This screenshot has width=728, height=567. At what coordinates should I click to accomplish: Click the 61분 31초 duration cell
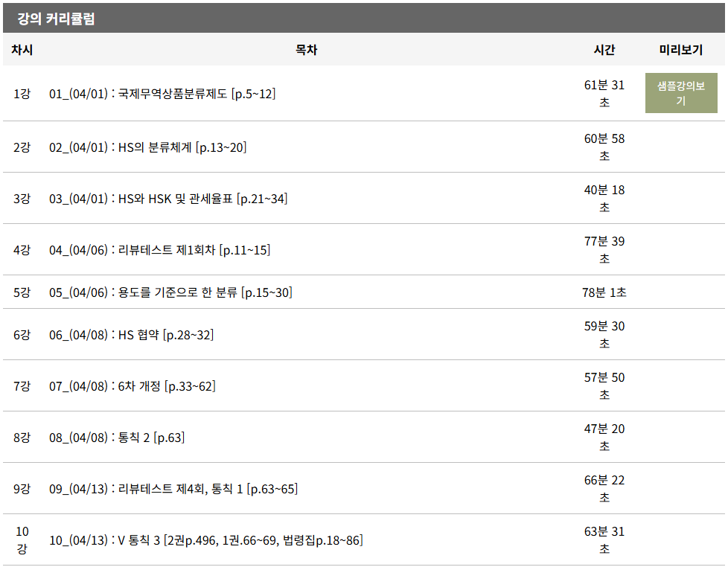point(604,94)
